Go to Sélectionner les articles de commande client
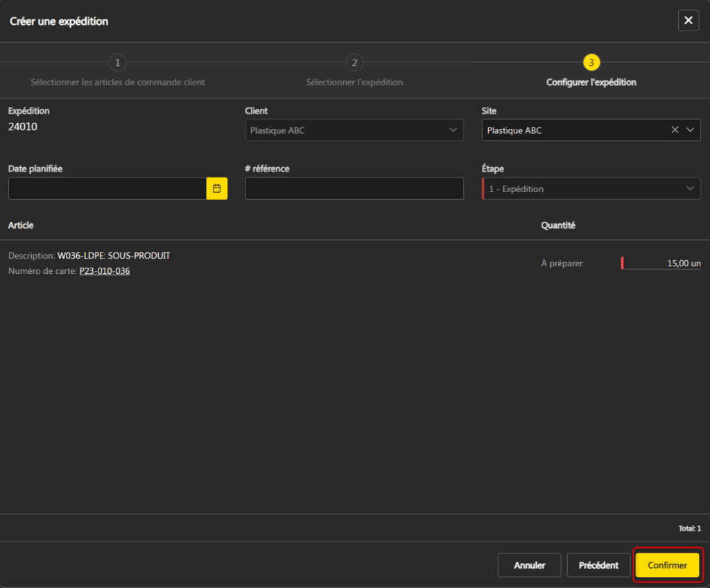This screenshot has height=588, width=710. click(x=118, y=83)
